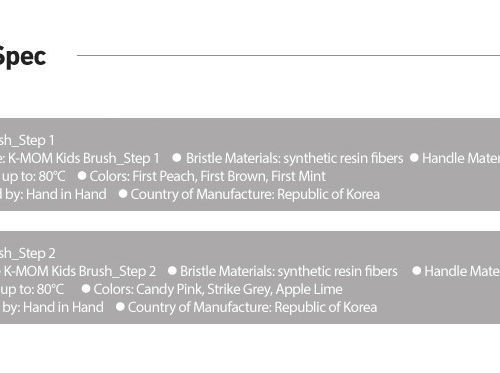Click the horizontal divider line beside Spec
This screenshot has width=500, height=373.
288,55
